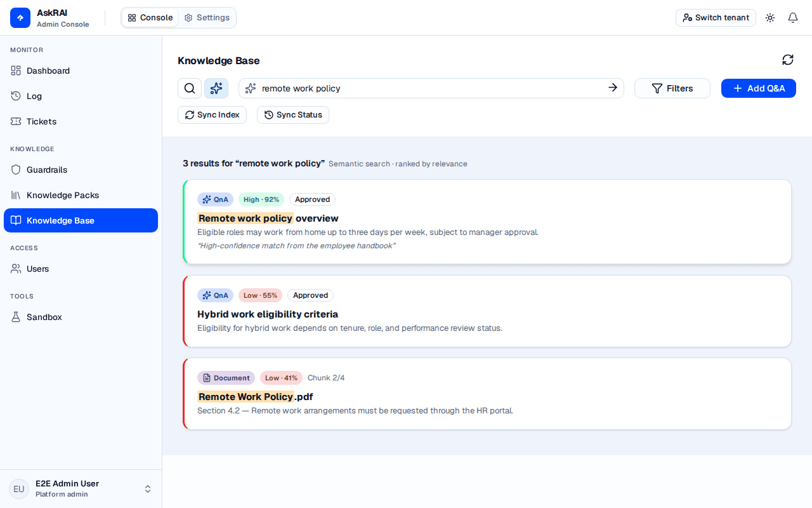Click the Add Q&A button
The image size is (812, 508).
(x=759, y=88)
